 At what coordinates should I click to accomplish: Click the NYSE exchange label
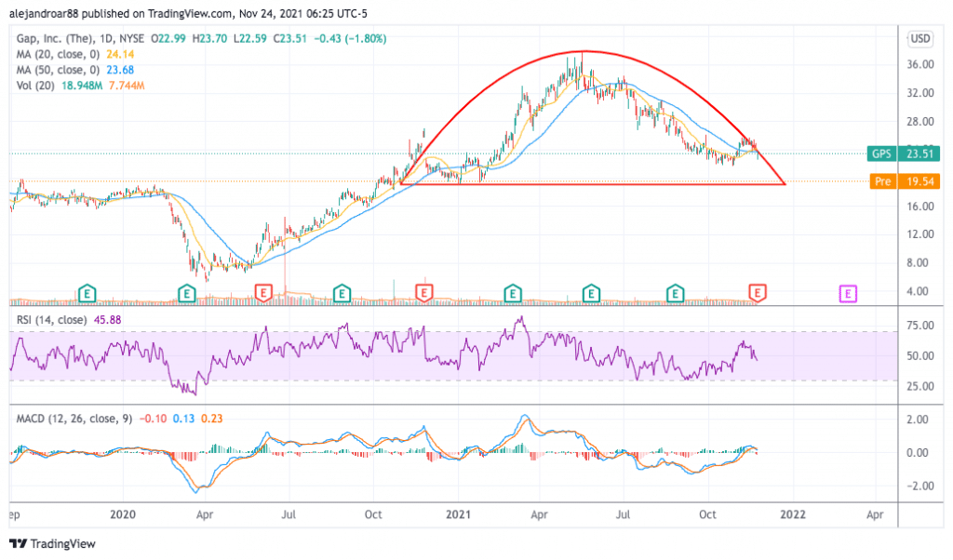pos(130,38)
